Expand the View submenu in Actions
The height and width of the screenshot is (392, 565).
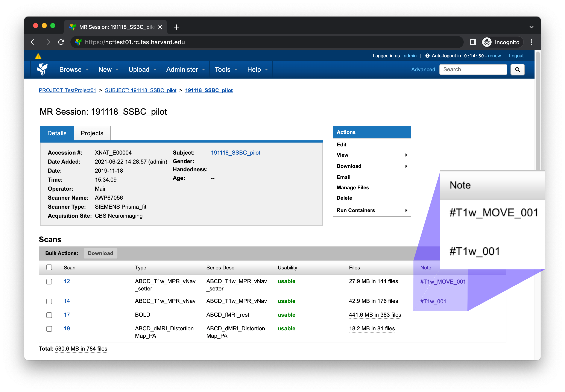[372, 155]
